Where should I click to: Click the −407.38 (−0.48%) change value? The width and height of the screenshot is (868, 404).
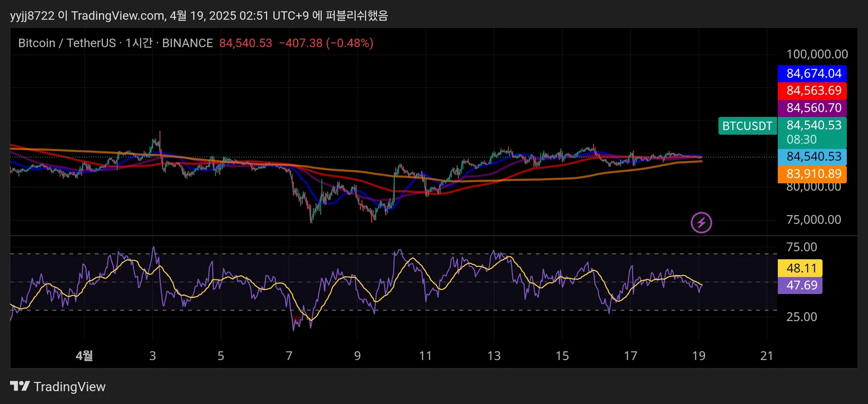coord(326,43)
